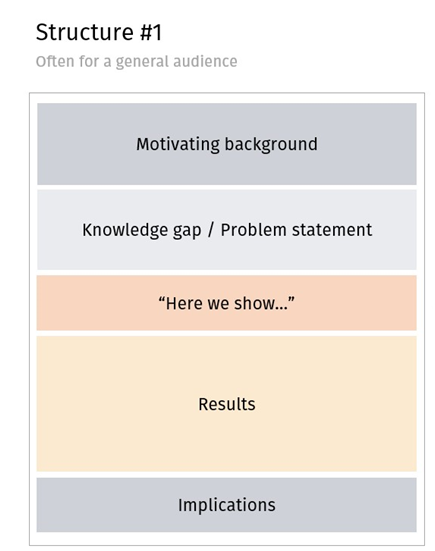Click the ellipsis after "Here we show"
The image size is (435, 551).
coord(282,304)
